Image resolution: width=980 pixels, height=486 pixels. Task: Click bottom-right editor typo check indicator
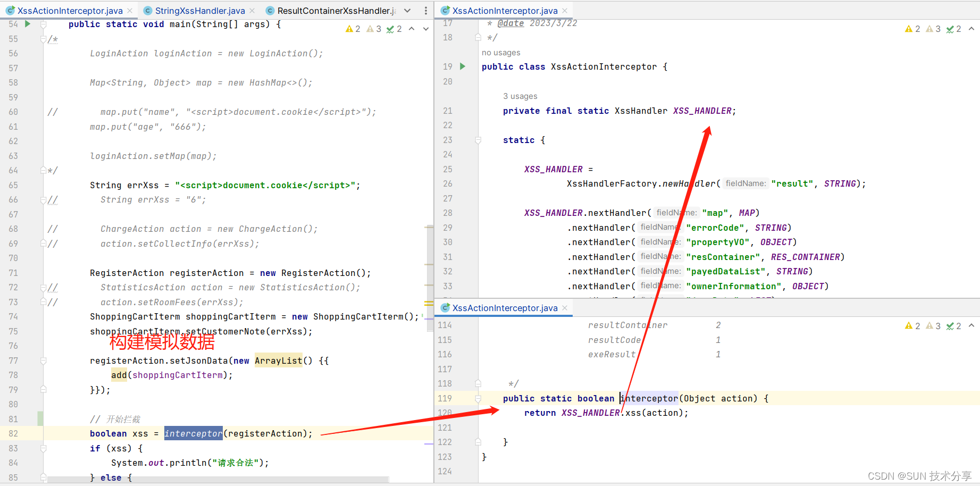[x=953, y=326]
